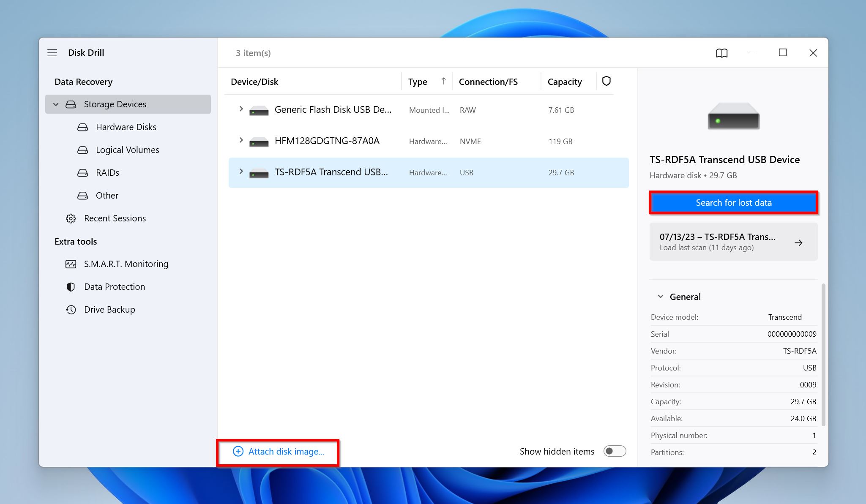Expand the TS-RDF5A Transcend USB device row
This screenshot has width=866, height=504.
pyautogui.click(x=241, y=172)
